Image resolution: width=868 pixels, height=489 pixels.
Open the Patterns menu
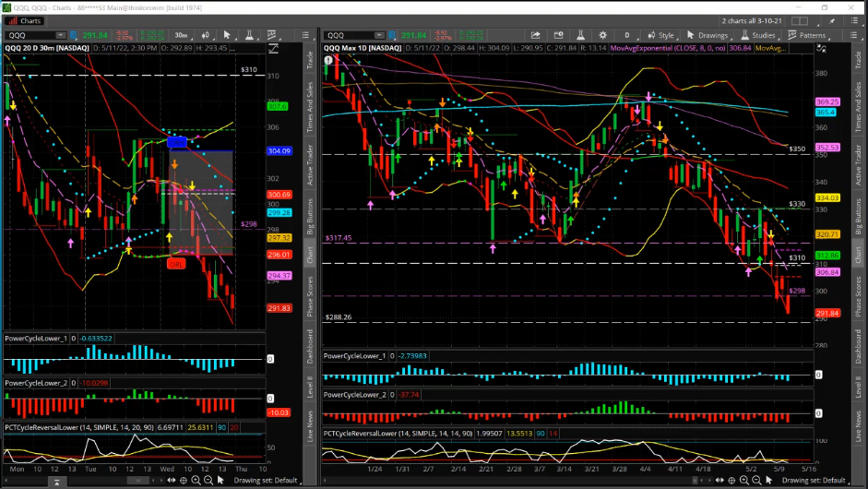click(x=808, y=35)
